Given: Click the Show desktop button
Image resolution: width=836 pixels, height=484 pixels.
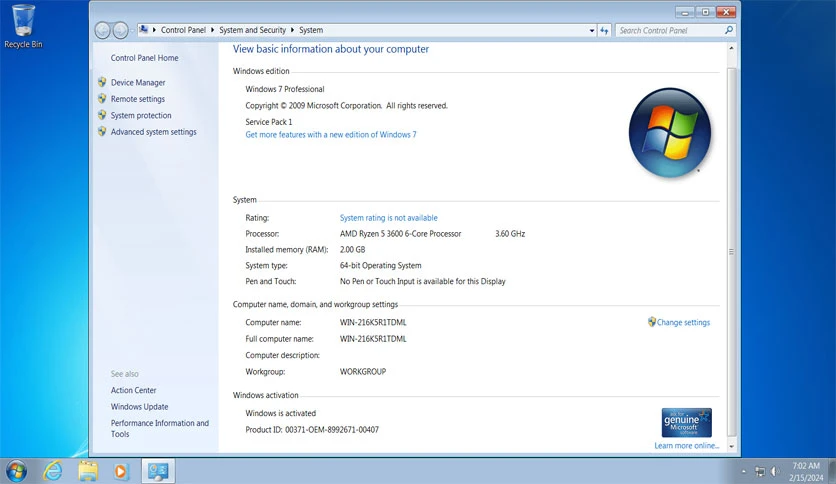Looking at the screenshot, I should tap(832, 471).
